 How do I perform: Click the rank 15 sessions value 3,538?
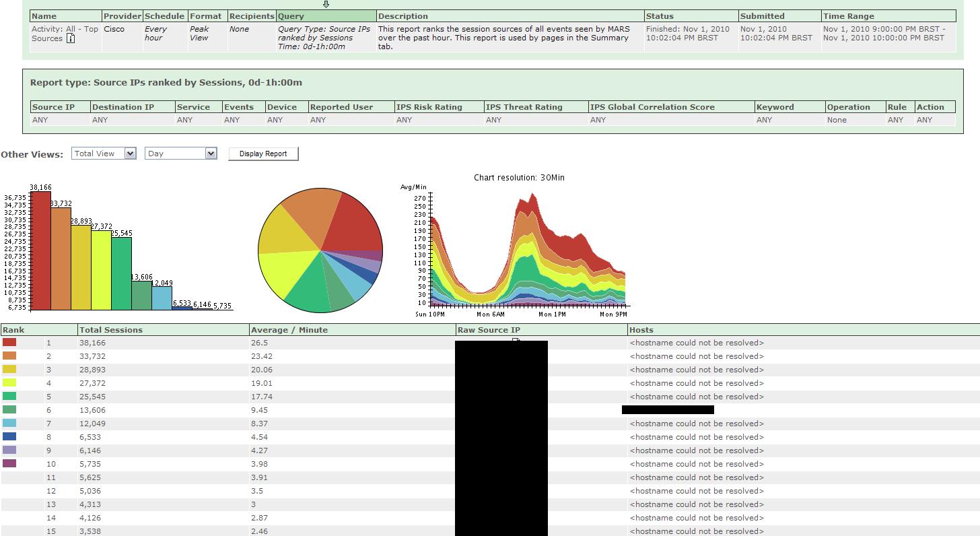(90, 531)
